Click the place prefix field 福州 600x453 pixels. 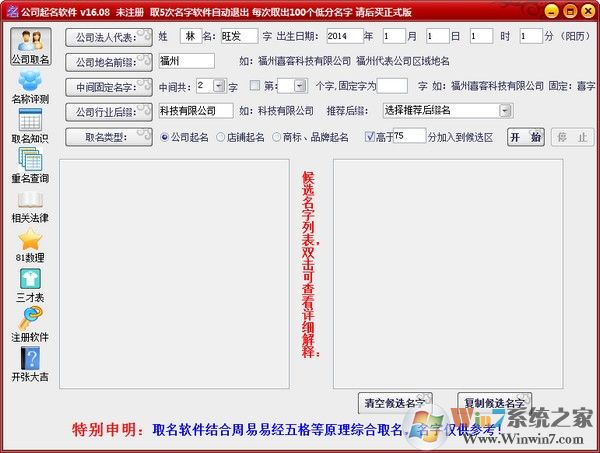[187, 61]
